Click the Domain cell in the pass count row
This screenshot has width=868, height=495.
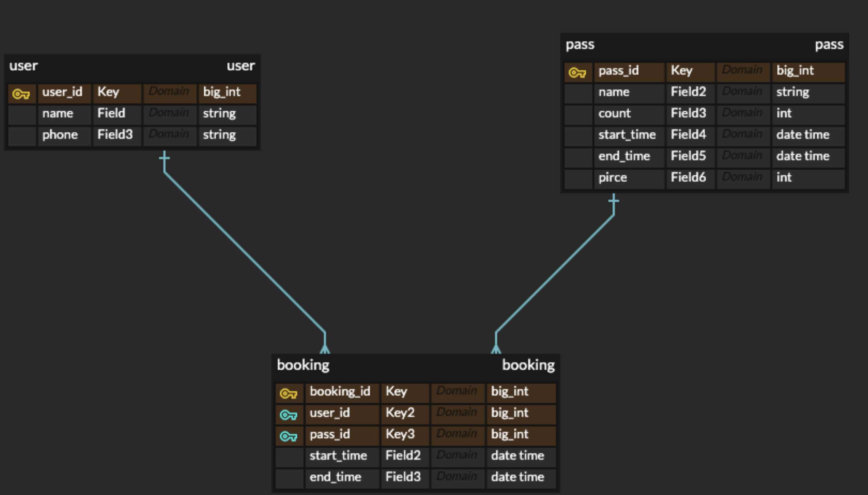[742, 113]
